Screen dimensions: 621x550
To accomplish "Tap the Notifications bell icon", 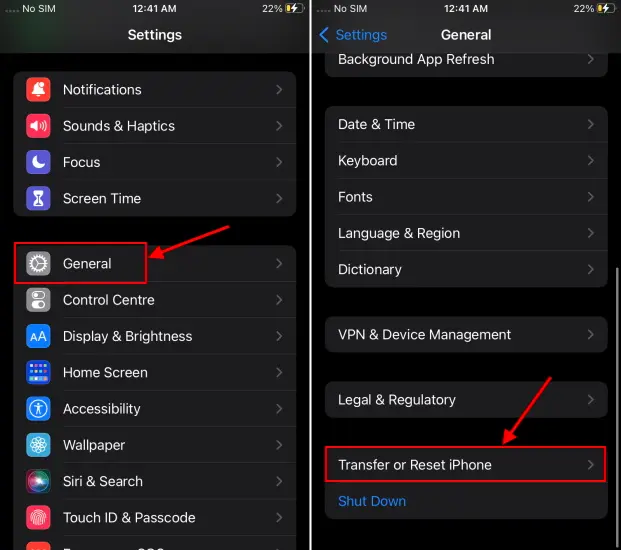I will 38,90.
